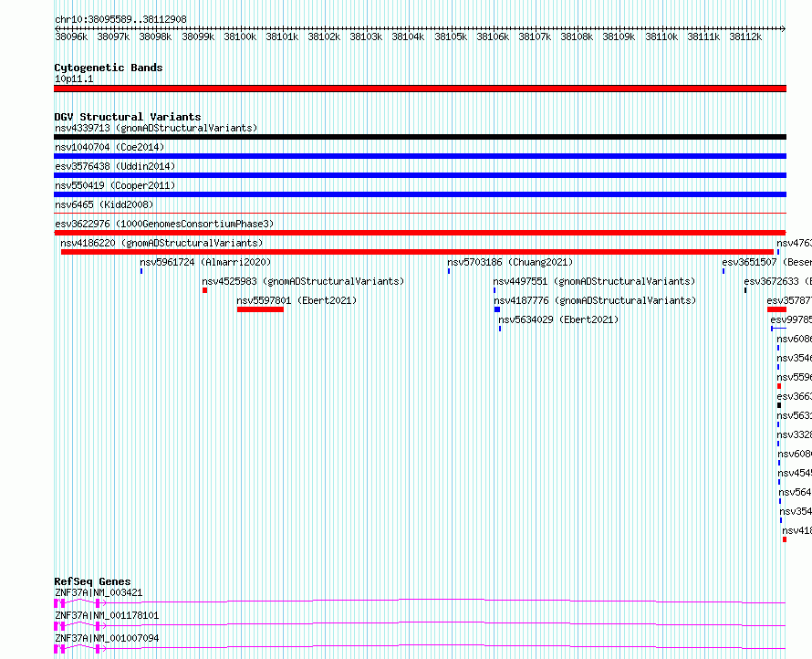
Task: Open the nsv5634029 Ebert2021 variant label
Action: coord(558,320)
